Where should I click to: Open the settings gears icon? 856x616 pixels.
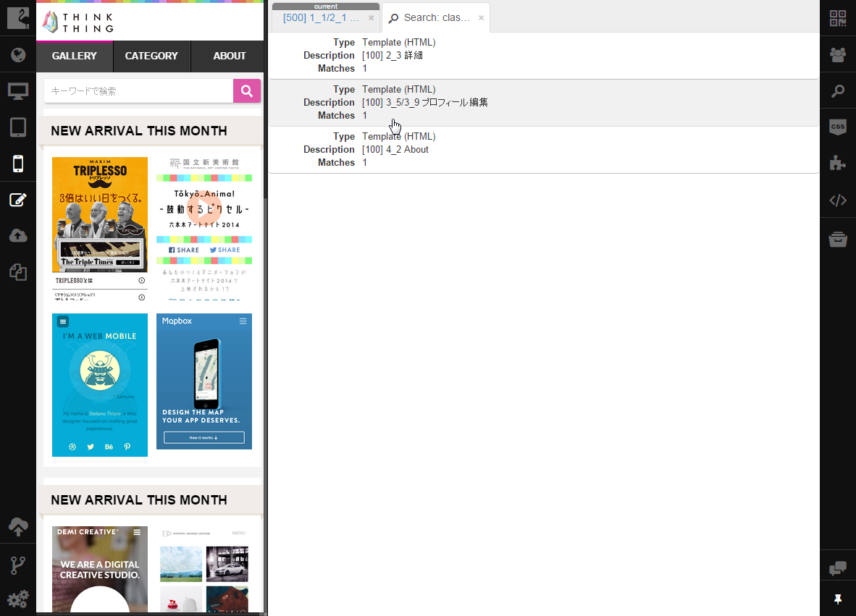18,599
